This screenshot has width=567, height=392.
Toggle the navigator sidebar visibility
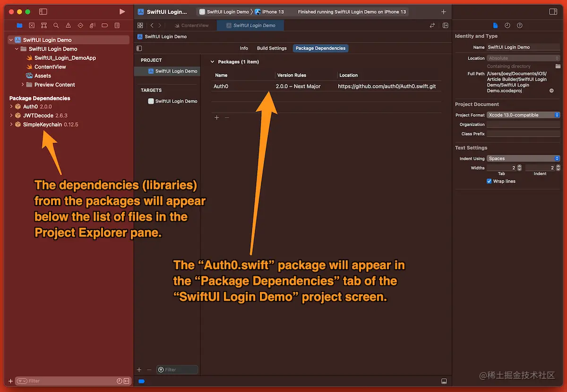[x=43, y=11]
